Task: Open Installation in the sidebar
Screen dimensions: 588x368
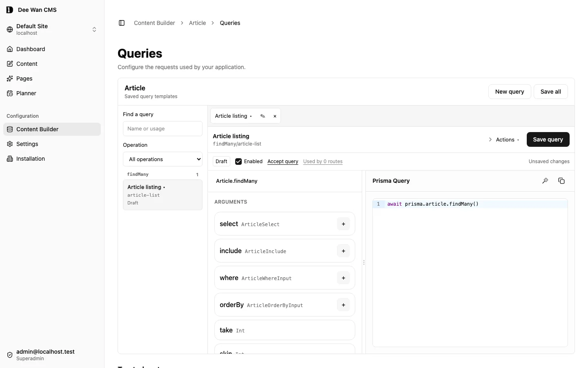Action: [x=52, y=159]
